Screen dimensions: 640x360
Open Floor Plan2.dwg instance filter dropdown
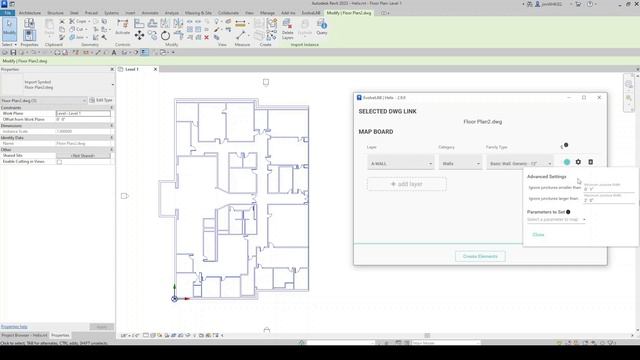[44, 100]
